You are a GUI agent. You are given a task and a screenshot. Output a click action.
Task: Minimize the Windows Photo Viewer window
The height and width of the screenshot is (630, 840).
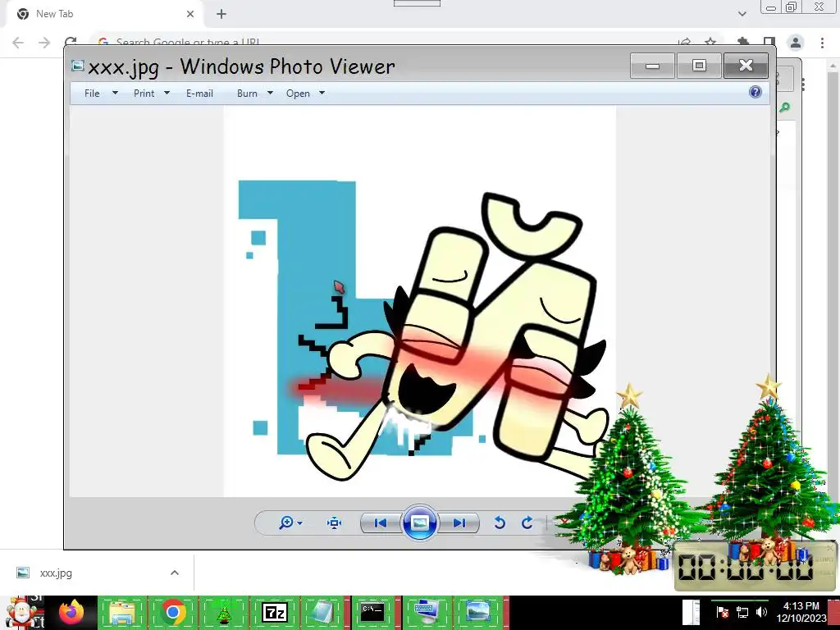tap(652, 66)
